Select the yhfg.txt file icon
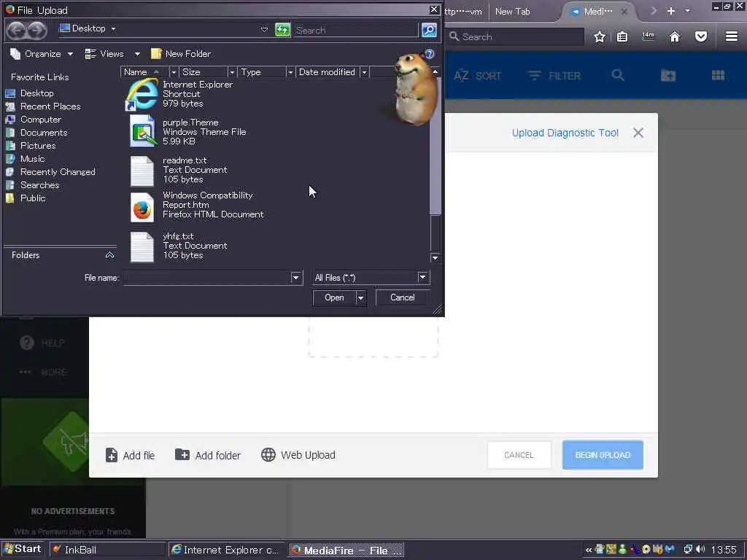The height and width of the screenshot is (560, 747). click(142, 246)
